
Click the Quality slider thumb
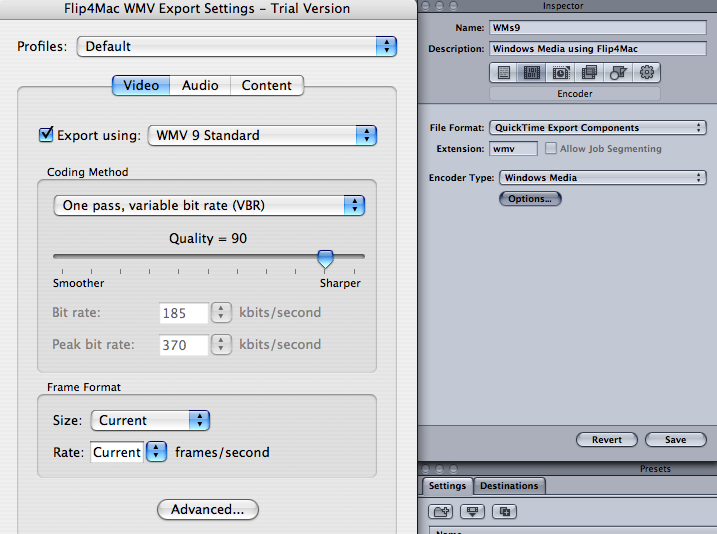coord(325,258)
